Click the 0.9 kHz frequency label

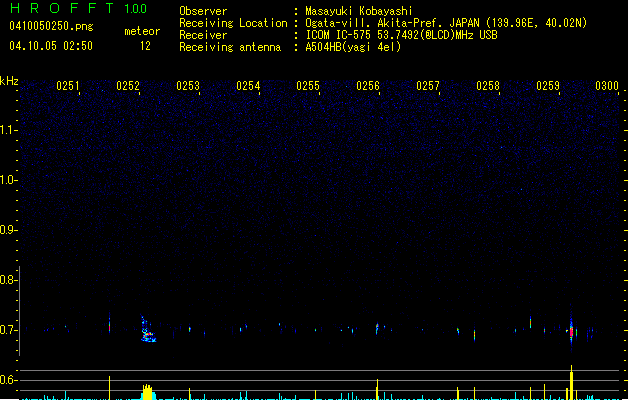click(8, 230)
